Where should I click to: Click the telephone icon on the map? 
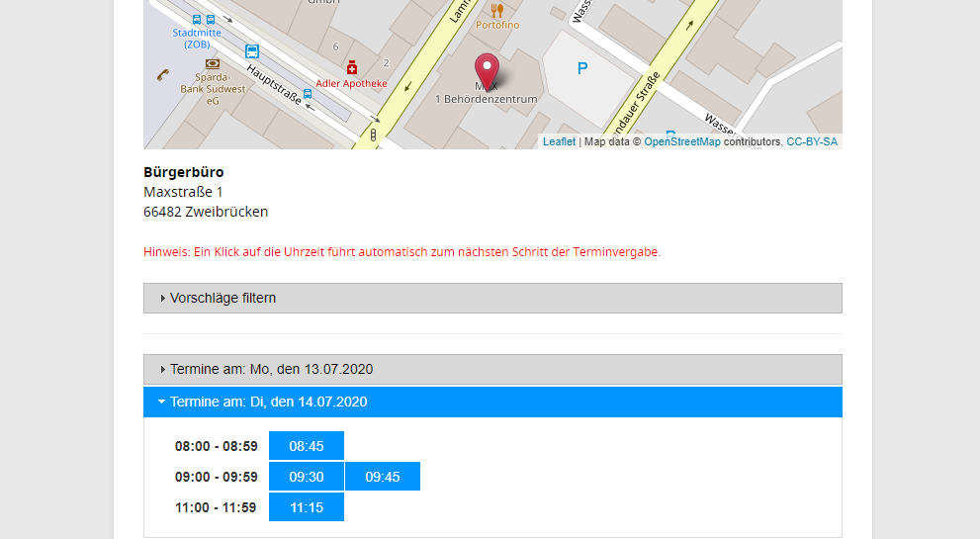click(162, 74)
